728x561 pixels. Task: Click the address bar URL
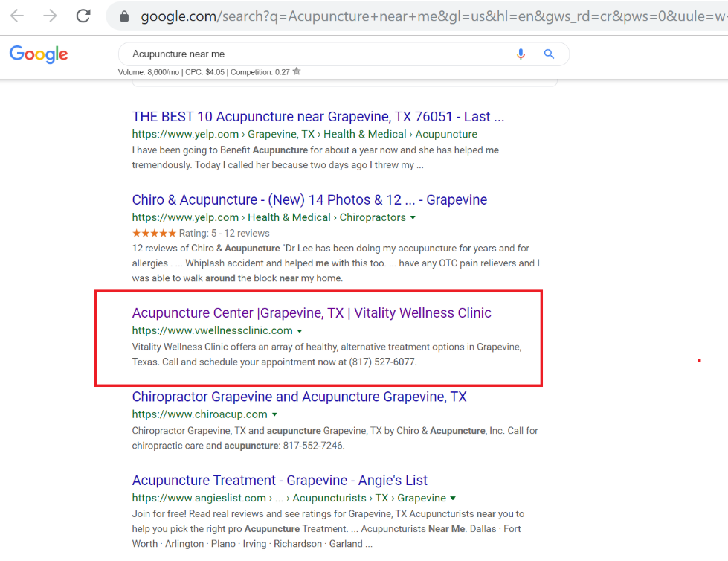pyautogui.click(x=433, y=16)
